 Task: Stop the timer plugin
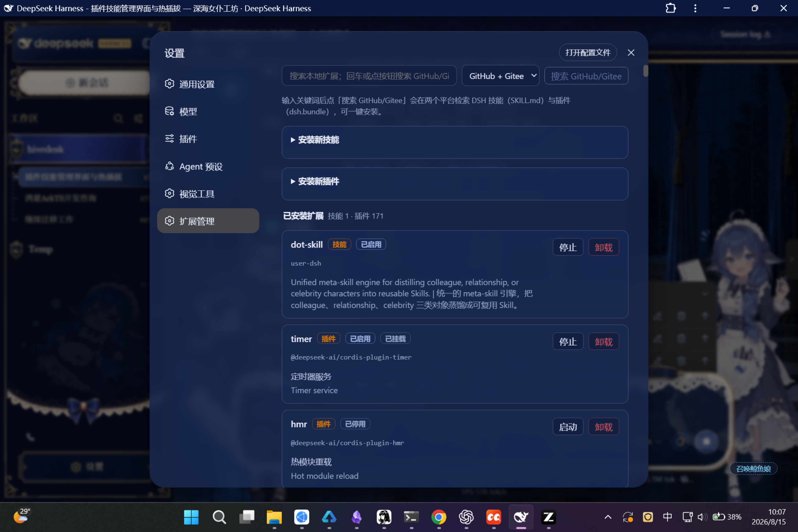(x=568, y=342)
